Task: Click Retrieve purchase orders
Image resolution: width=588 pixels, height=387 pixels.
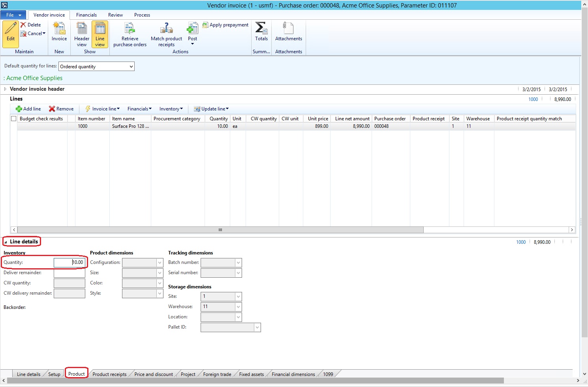Action: [x=130, y=34]
